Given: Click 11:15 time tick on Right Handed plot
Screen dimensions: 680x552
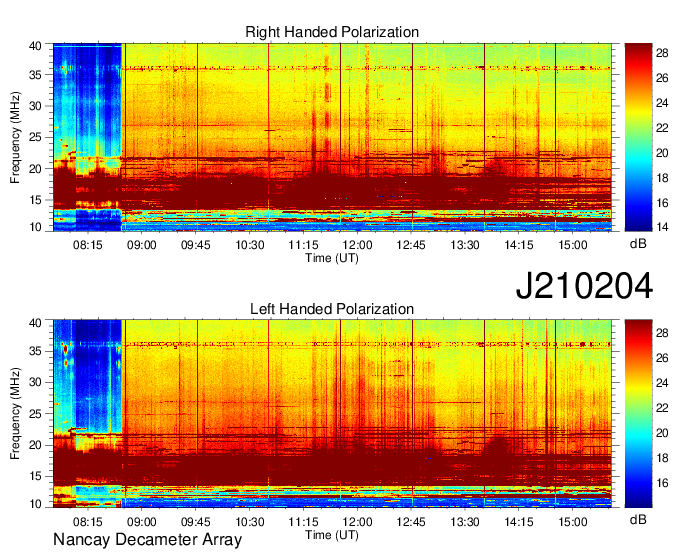Looking at the screenshot, I should click(x=303, y=245).
